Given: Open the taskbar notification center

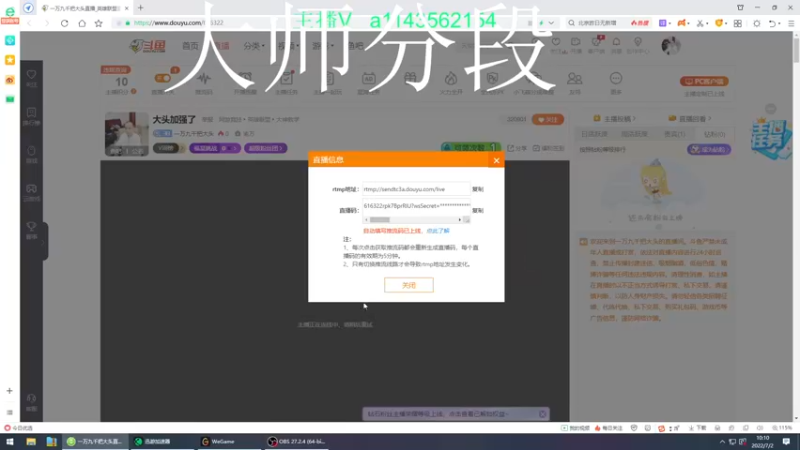Looking at the screenshot, I should click(x=786, y=442).
